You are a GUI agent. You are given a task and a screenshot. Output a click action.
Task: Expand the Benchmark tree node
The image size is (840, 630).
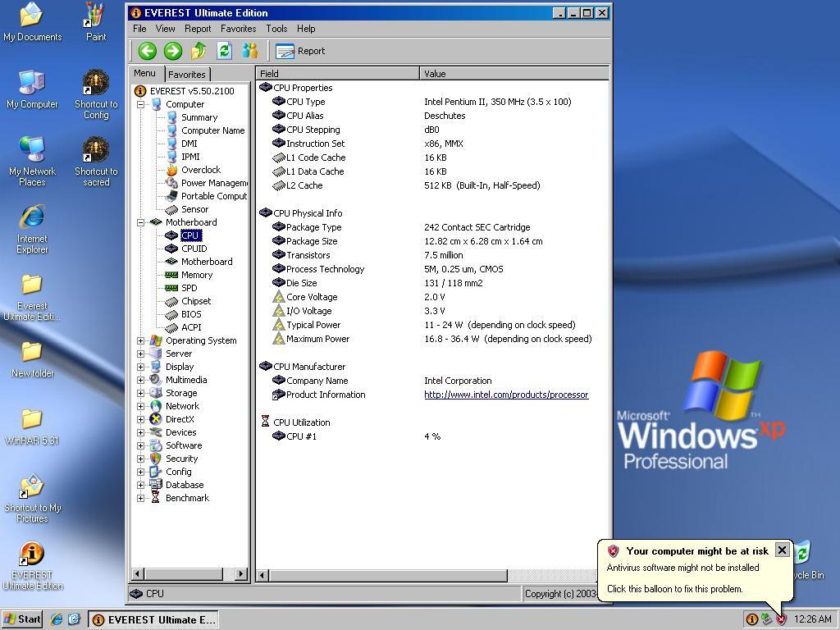pos(141,498)
